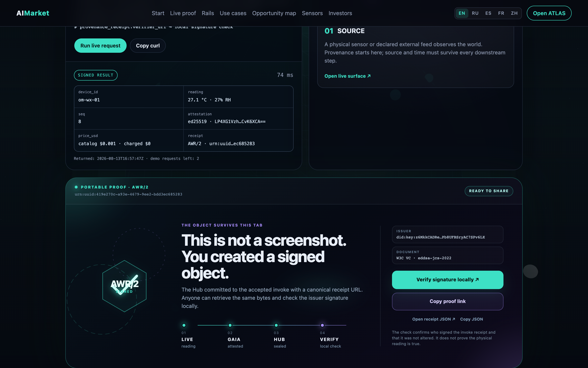
Task: Click the attestation ed25519 value
Action: (x=226, y=121)
